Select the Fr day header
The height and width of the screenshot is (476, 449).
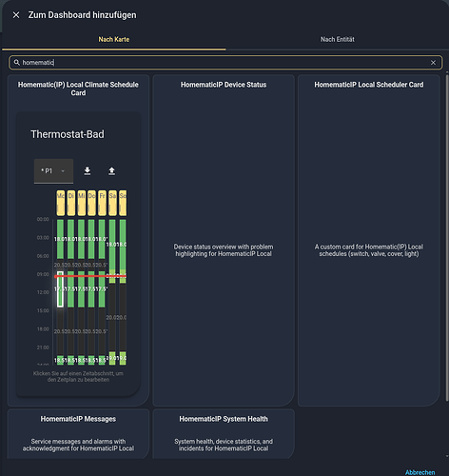102,203
